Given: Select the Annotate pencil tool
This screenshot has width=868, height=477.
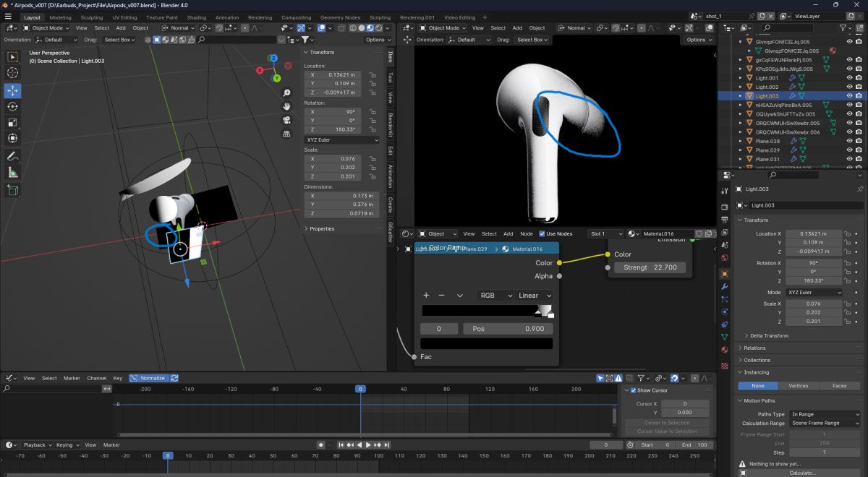Looking at the screenshot, I should [x=13, y=156].
